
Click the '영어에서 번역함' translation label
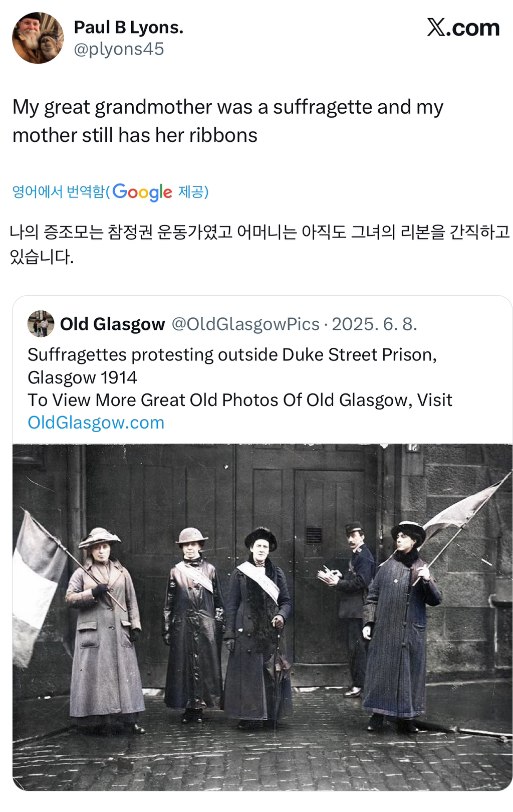(x=59, y=191)
